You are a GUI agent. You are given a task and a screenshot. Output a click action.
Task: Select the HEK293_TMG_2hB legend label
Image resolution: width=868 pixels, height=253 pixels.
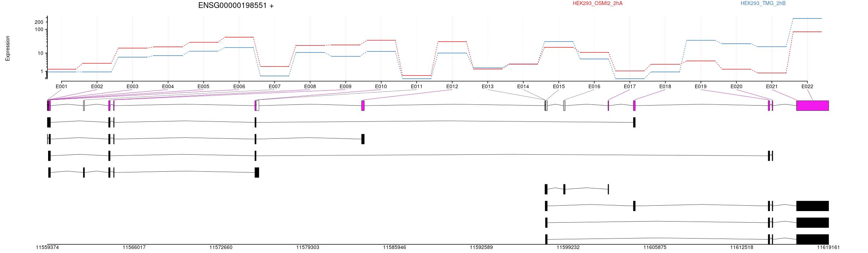[763, 3]
